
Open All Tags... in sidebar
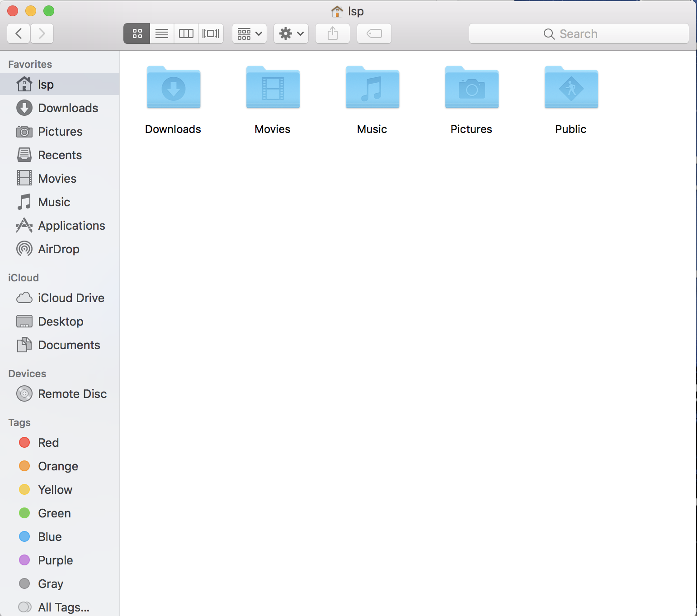point(60,607)
